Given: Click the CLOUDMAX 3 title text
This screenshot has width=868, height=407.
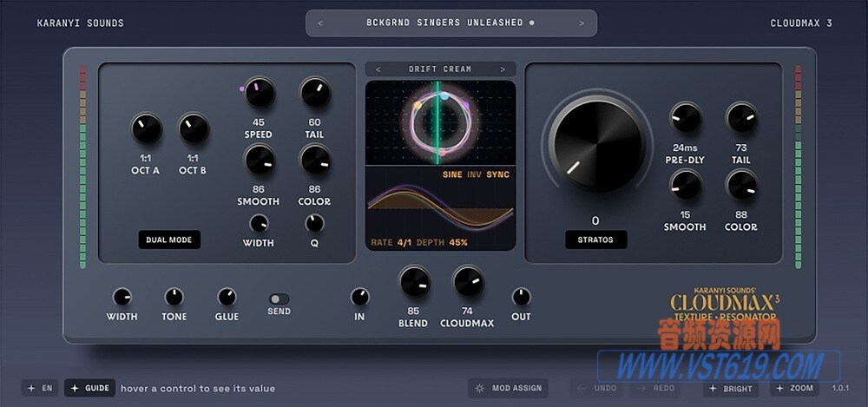Looking at the screenshot, I should 801,23.
